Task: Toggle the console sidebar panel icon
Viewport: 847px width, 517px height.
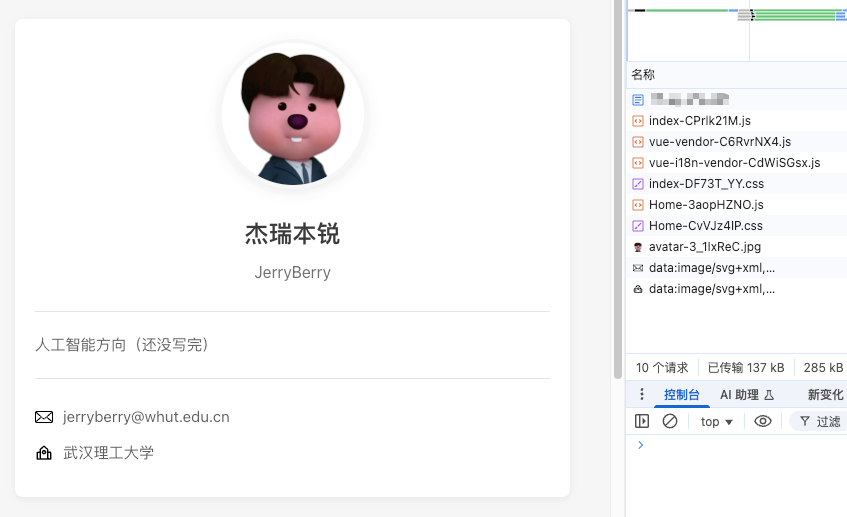Action: (642, 421)
